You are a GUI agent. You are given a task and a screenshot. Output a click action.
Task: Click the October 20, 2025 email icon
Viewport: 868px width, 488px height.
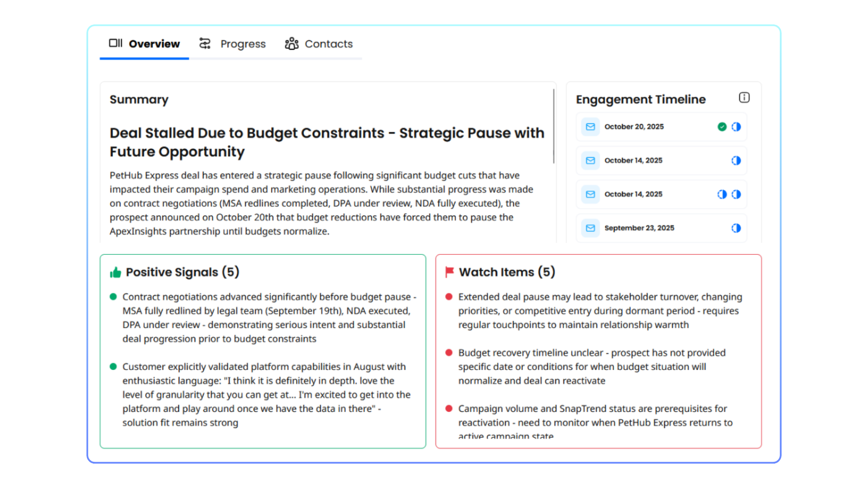point(590,127)
